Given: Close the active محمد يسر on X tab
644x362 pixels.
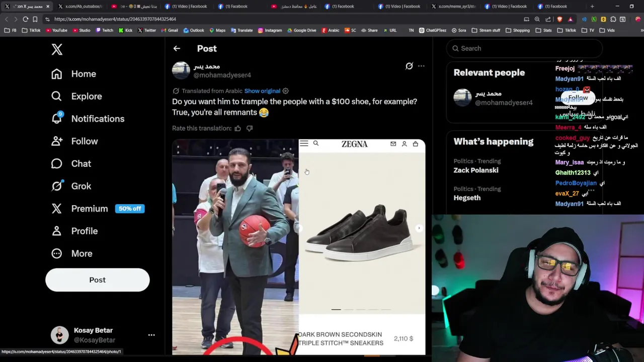Looking at the screenshot, I should (x=48, y=7).
